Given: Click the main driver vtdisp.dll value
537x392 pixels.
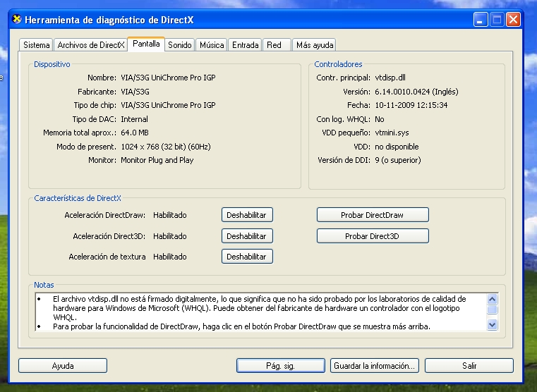Looking at the screenshot, I should [390, 78].
